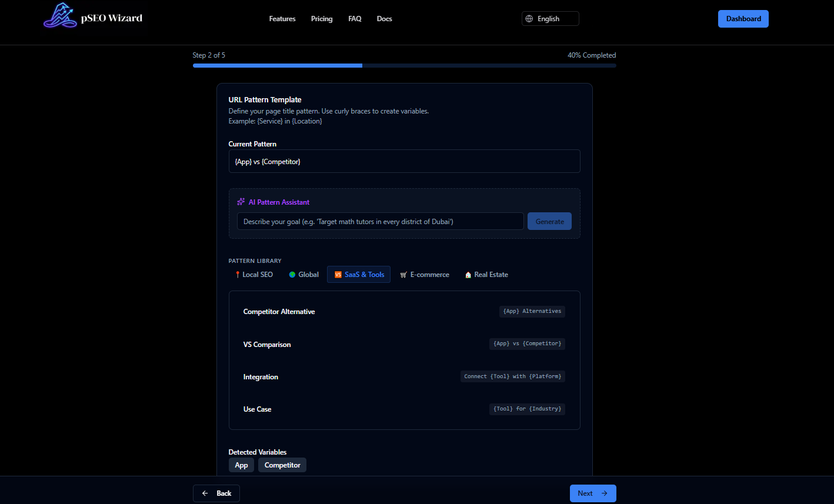
Task: Click the shopping cart icon for E-commerce
Action: [403, 274]
